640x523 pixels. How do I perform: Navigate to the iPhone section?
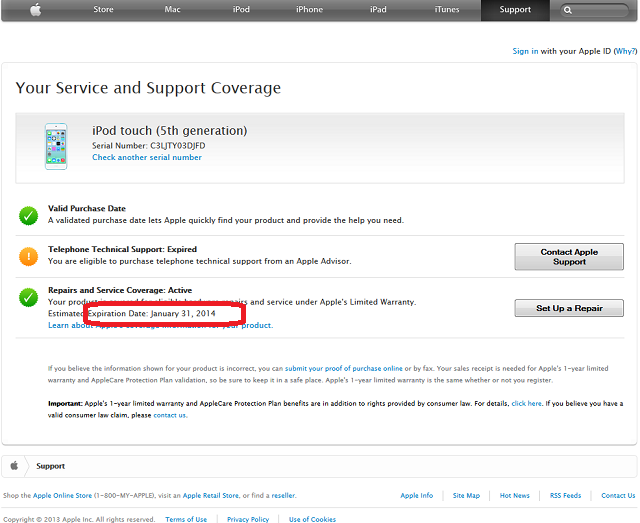click(309, 9)
